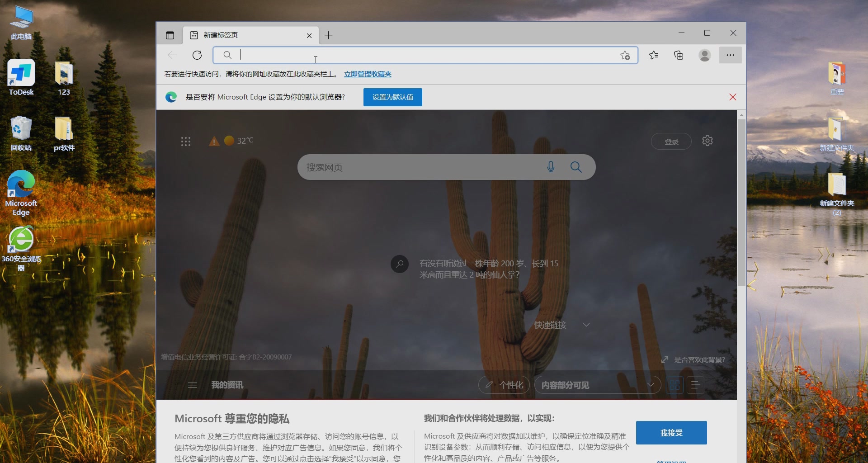Open the Edge settings and more menu

(x=730, y=55)
